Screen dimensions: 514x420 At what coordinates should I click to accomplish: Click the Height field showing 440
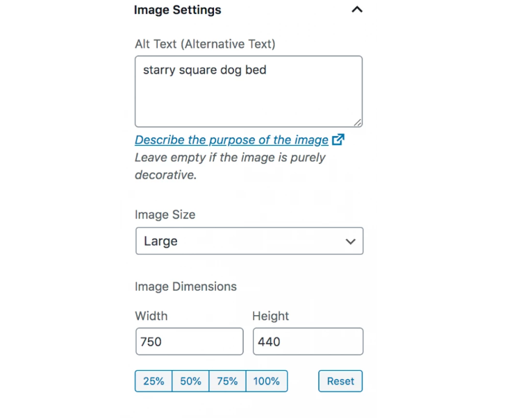click(x=308, y=342)
